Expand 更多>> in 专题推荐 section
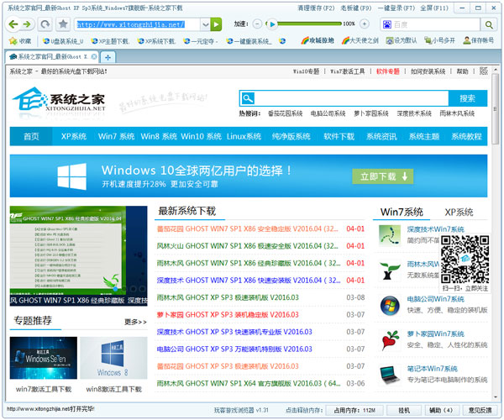This screenshot has width=504, height=420. click(x=135, y=322)
